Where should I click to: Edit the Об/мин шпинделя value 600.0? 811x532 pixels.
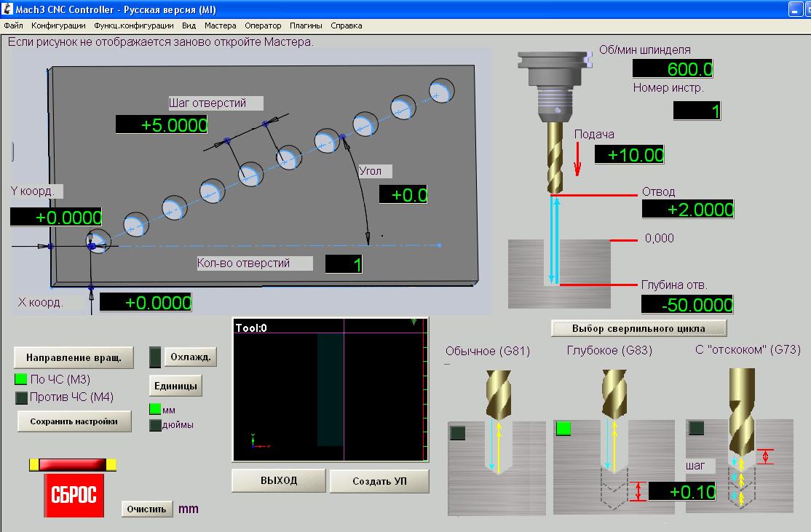(673, 68)
